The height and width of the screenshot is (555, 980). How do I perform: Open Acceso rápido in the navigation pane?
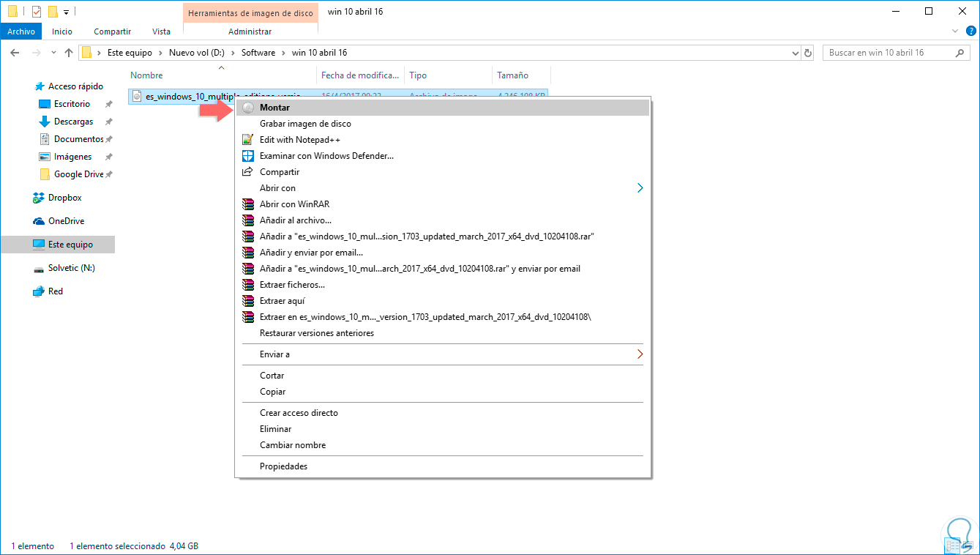pos(75,86)
